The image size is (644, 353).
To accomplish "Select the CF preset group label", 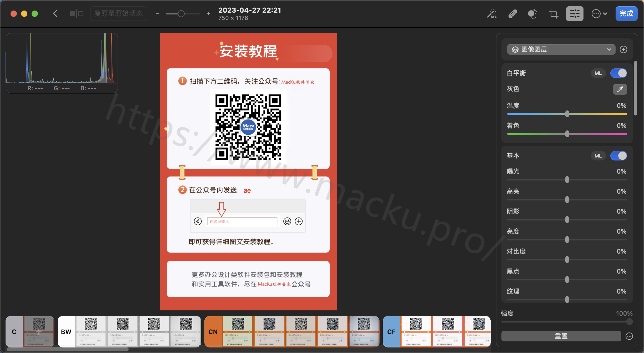I will coord(391,332).
